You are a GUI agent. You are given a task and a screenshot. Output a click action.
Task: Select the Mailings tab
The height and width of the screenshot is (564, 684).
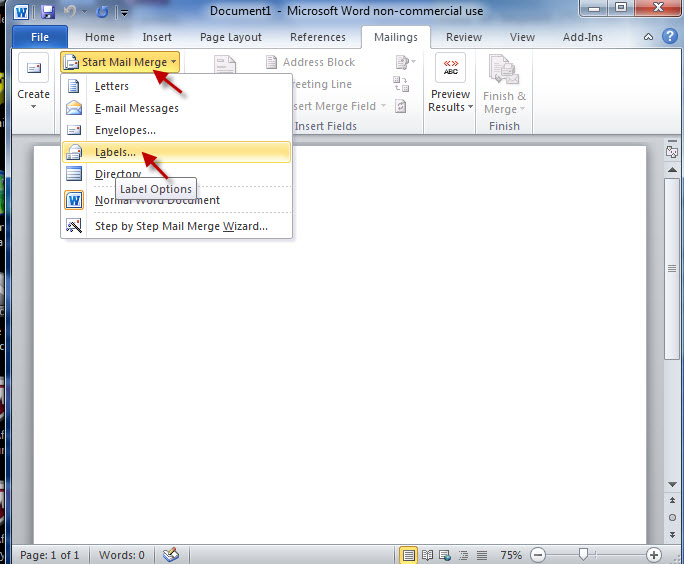396,37
